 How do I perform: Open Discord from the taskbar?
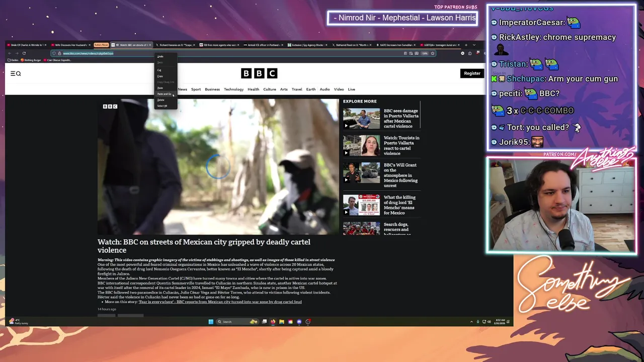299,322
